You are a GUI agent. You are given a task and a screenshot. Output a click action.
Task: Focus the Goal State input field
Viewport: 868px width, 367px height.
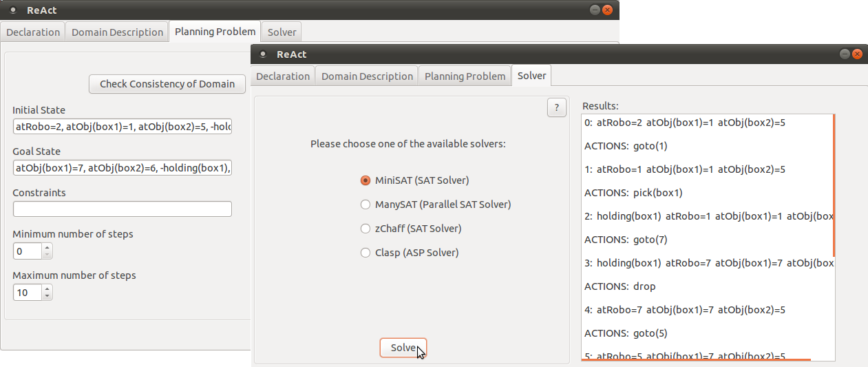pyautogui.click(x=123, y=168)
